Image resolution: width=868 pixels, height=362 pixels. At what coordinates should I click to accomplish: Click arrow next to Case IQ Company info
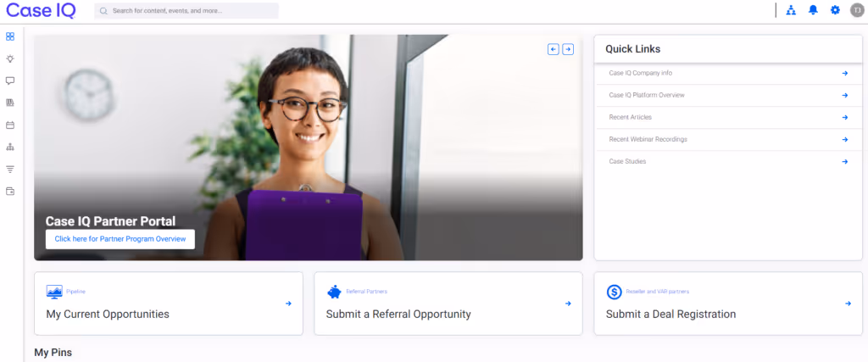(x=845, y=73)
